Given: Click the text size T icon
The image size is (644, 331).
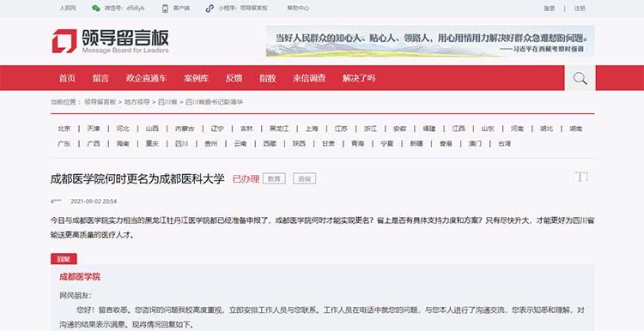Looking at the screenshot, I should point(581,178).
